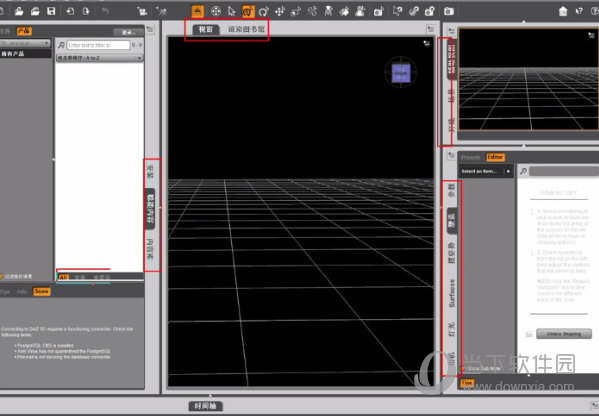599x416 pixels.
Task: Click the crosshair circle toolbar icon
Action: point(216,11)
